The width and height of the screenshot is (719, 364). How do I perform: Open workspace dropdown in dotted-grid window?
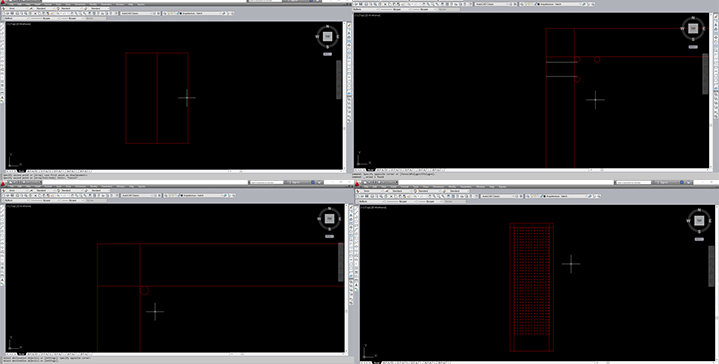(x=498, y=196)
